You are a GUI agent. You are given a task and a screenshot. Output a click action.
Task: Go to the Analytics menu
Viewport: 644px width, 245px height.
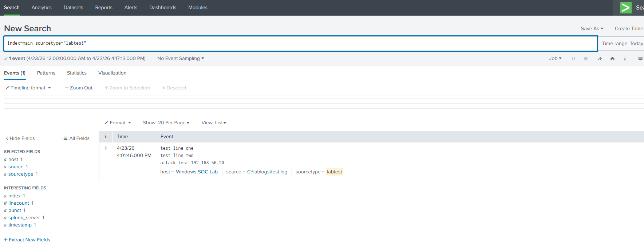tap(42, 8)
